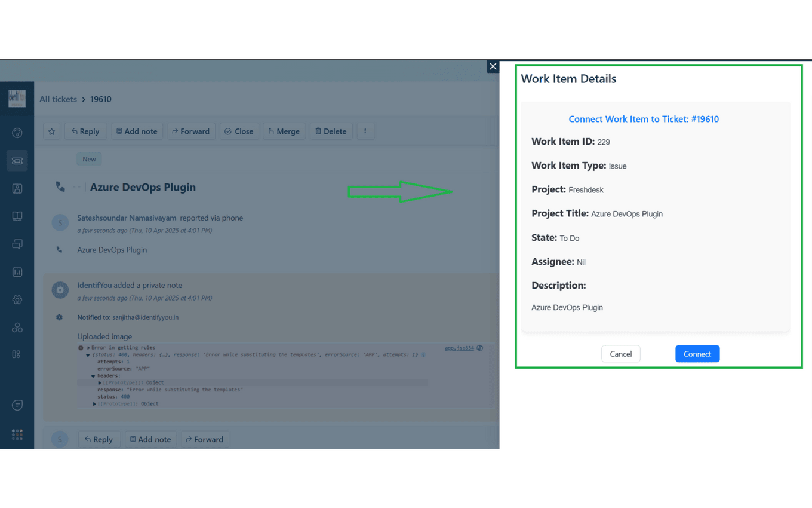The height and width of the screenshot is (508, 812).
Task: Click Add note in the bottom reply bar
Action: [150, 439]
